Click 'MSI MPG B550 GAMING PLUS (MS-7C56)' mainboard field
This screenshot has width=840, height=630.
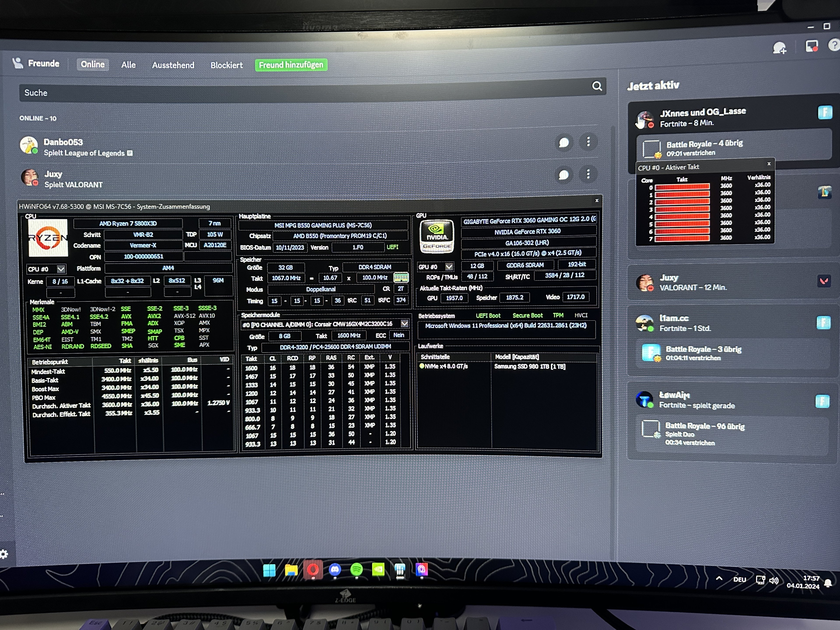click(x=323, y=225)
